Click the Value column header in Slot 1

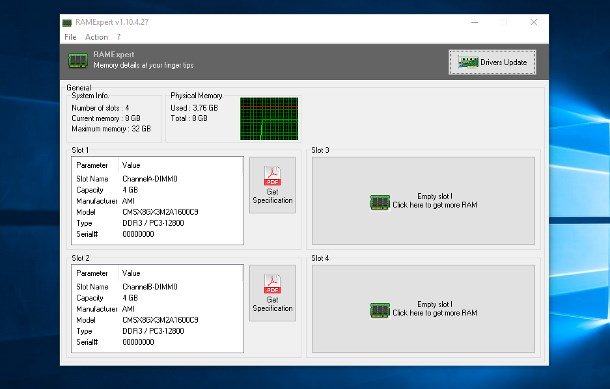click(181, 165)
